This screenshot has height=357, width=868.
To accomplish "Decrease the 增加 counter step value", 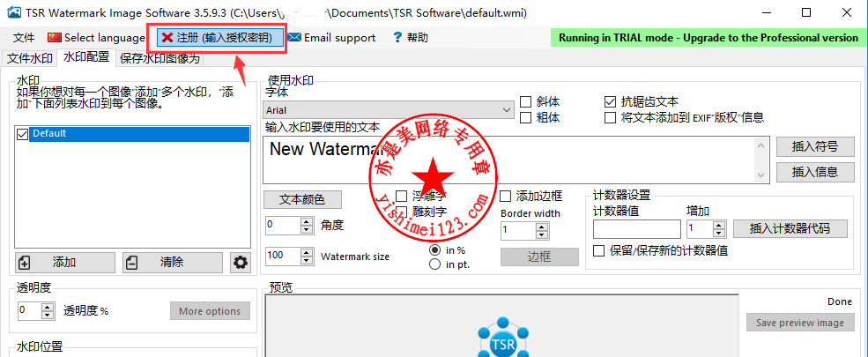I will click(719, 233).
